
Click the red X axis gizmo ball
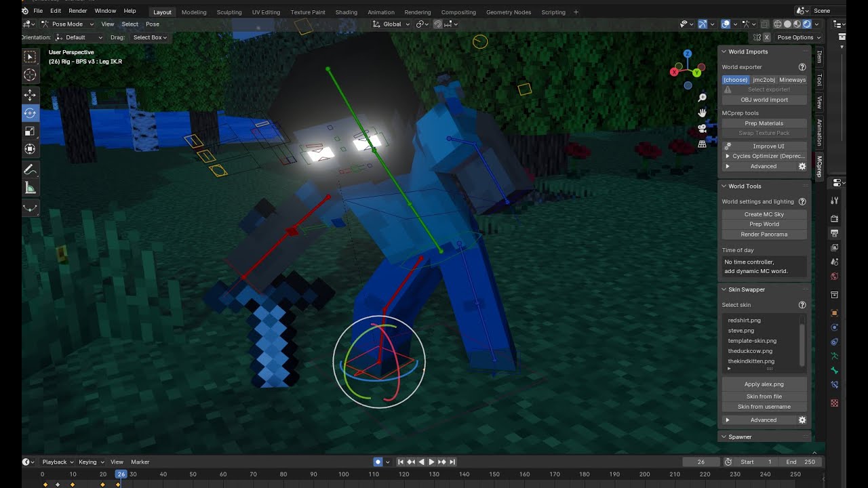pos(674,72)
